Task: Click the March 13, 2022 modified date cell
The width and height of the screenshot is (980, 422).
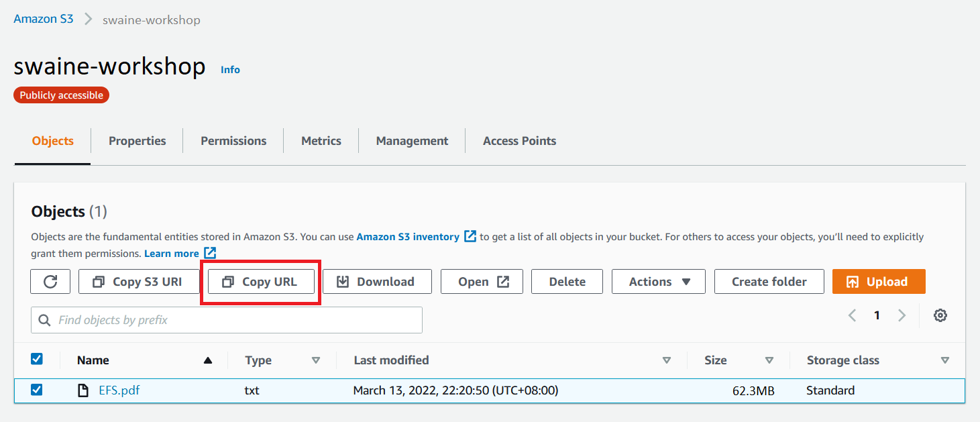Action: click(455, 390)
